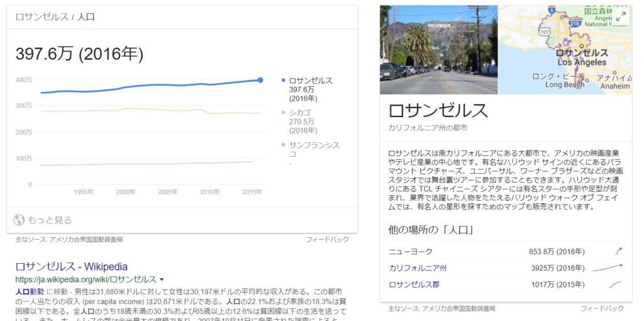Click the ロサンゼルス / 人口 card header
Viewport: 644px width, 321px height.
(55, 17)
